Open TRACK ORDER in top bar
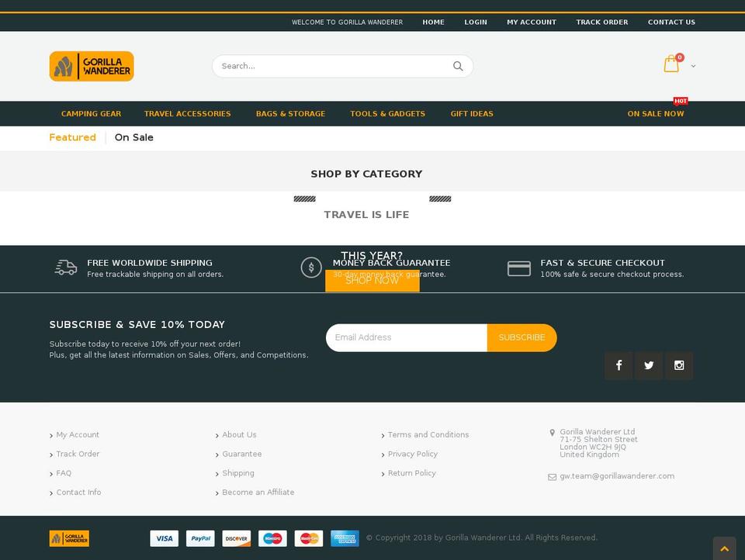745x560 pixels. (602, 22)
